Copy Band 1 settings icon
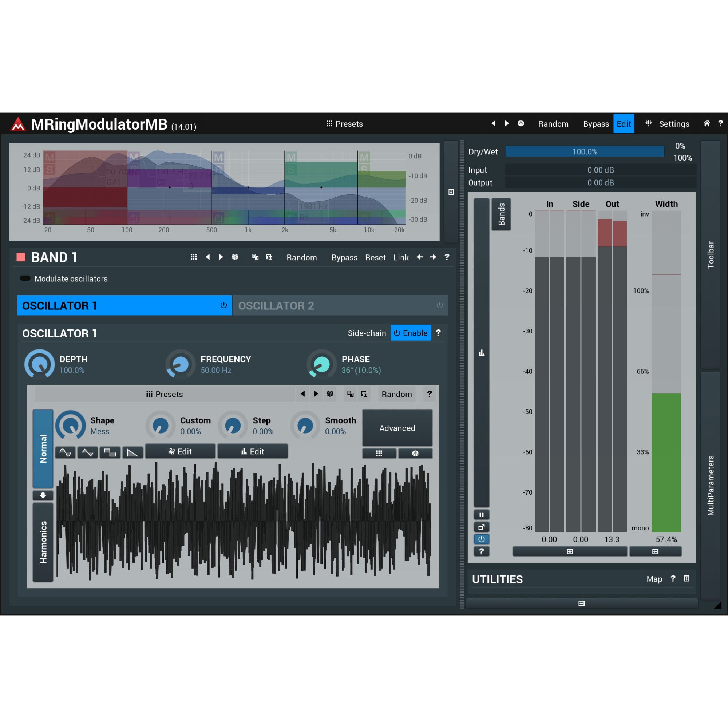 [x=256, y=257]
